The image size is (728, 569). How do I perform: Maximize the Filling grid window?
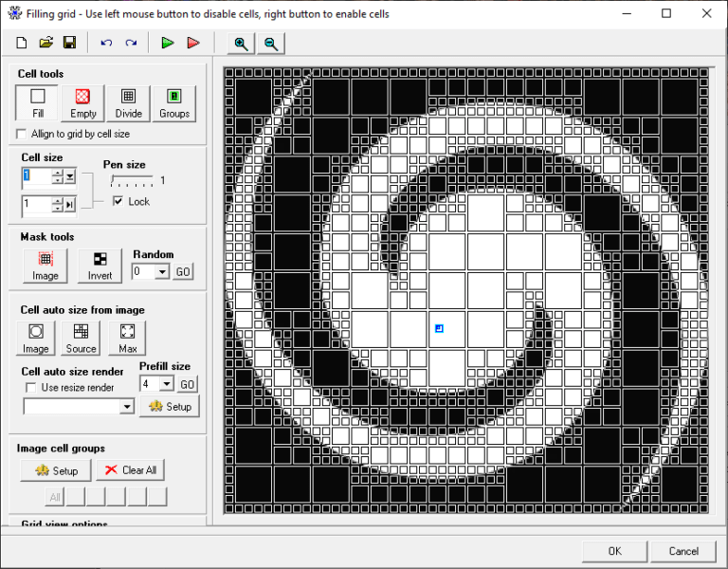click(666, 13)
